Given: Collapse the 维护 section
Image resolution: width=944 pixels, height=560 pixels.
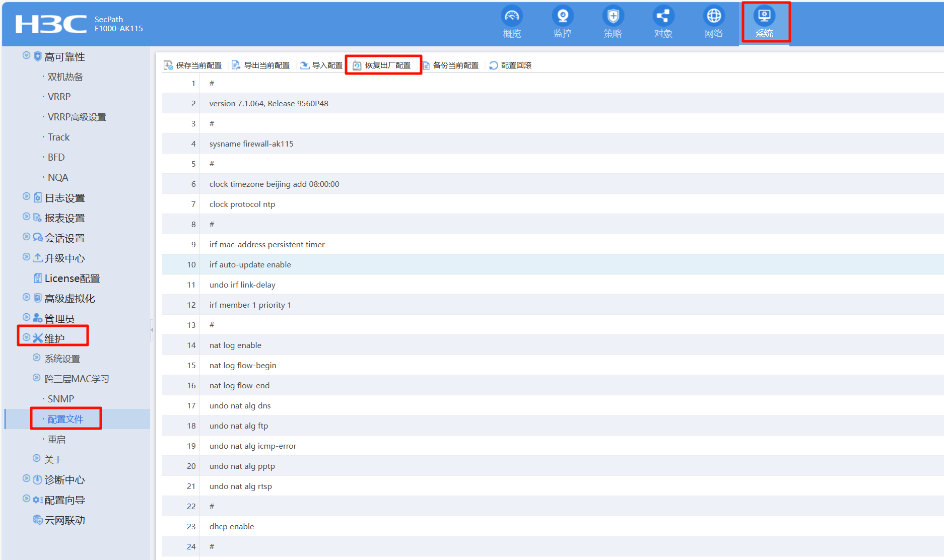Looking at the screenshot, I should (26, 337).
